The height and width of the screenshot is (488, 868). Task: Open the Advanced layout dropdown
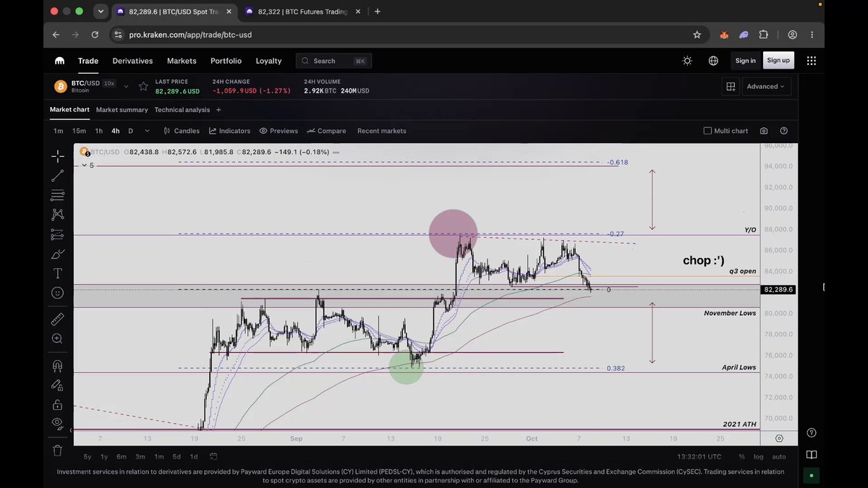[766, 87]
